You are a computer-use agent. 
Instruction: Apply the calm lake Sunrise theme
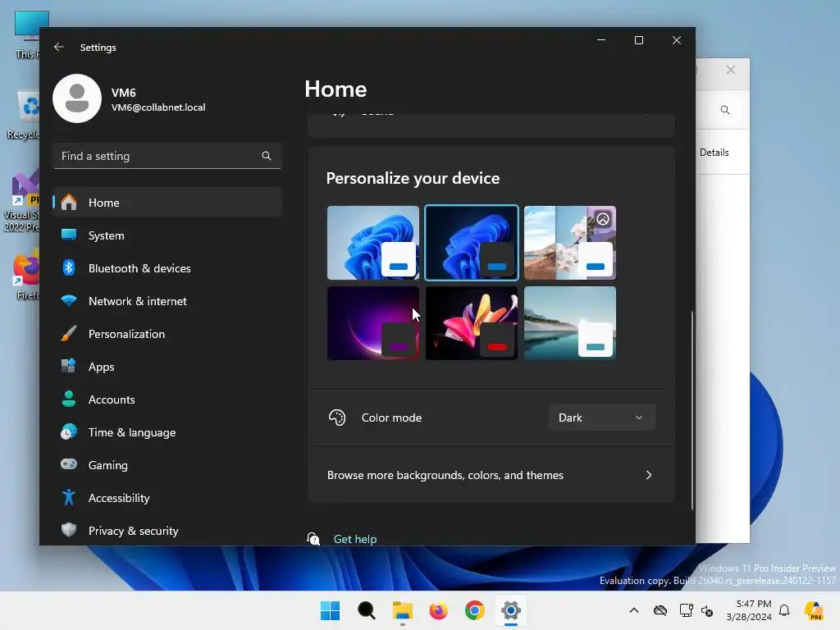tap(570, 323)
